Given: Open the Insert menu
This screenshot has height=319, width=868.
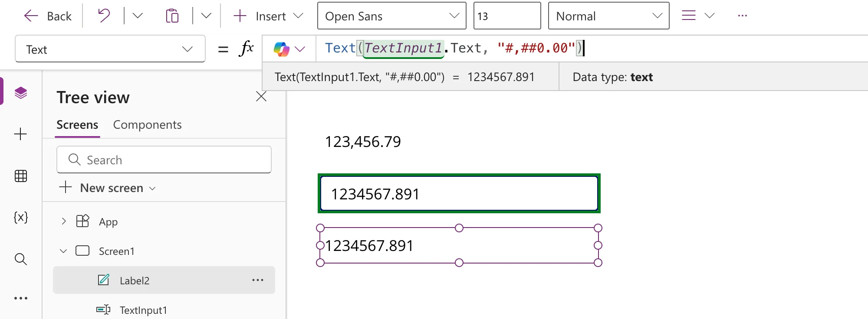Looking at the screenshot, I should (x=268, y=16).
